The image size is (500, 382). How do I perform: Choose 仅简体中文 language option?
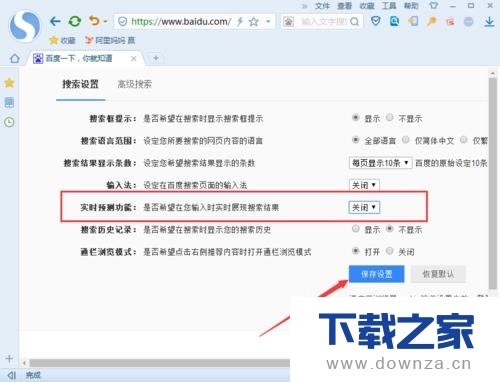(x=406, y=140)
